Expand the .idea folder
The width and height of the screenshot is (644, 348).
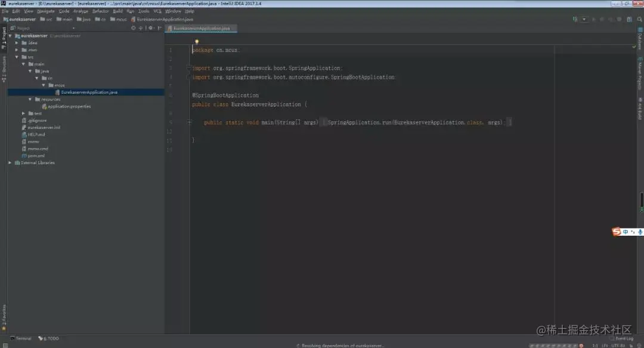click(17, 43)
